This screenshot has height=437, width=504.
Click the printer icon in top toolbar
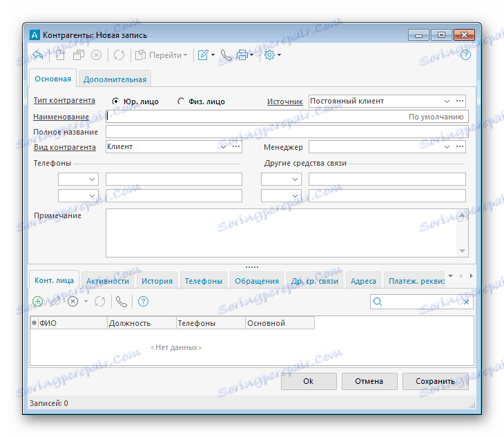(242, 55)
